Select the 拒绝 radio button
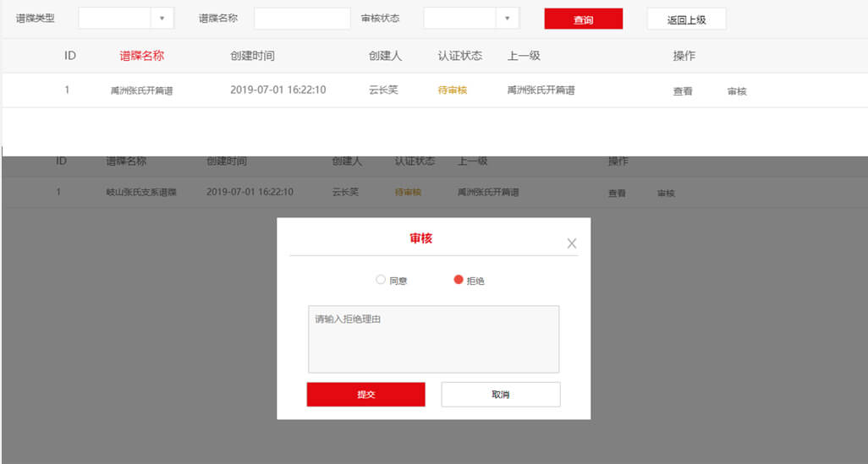Image resolution: width=868 pixels, height=464 pixels. [x=459, y=280]
